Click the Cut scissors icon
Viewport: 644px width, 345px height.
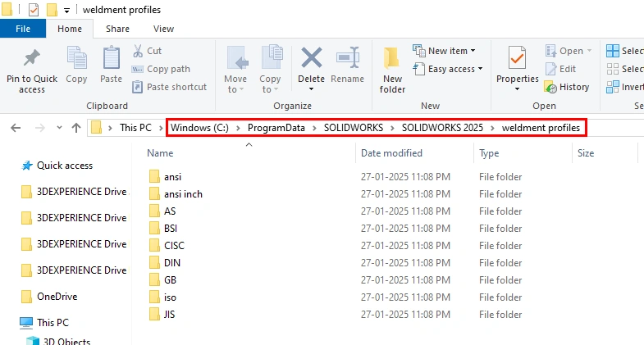[138, 51]
